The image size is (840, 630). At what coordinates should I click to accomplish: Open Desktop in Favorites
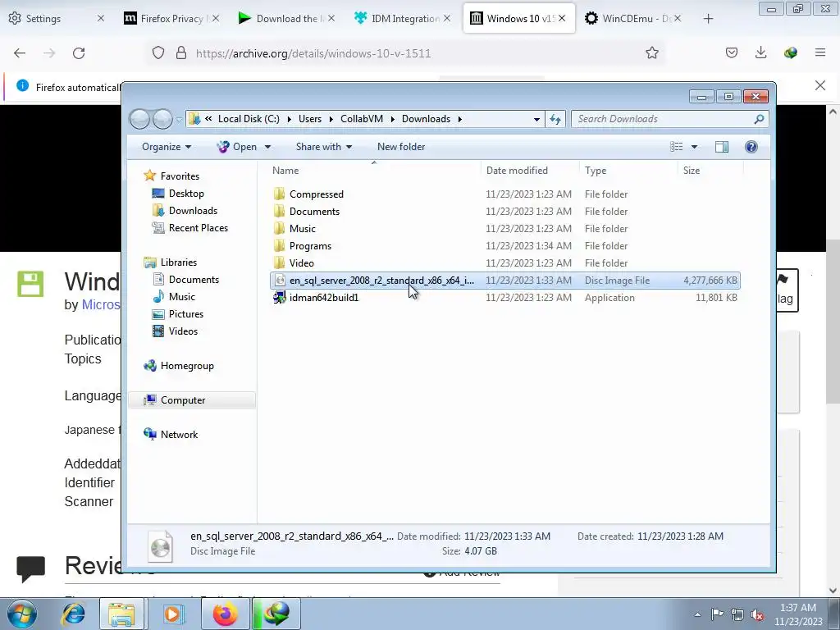click(186, 194)
